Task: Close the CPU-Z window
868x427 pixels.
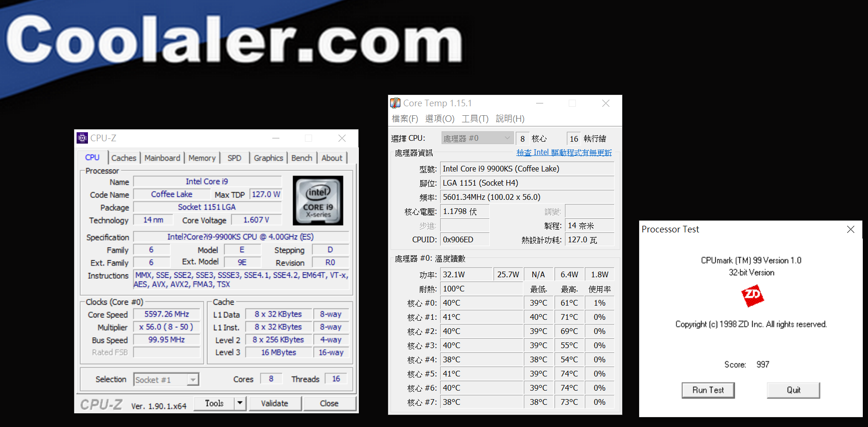Action: [x=342, y=138]
